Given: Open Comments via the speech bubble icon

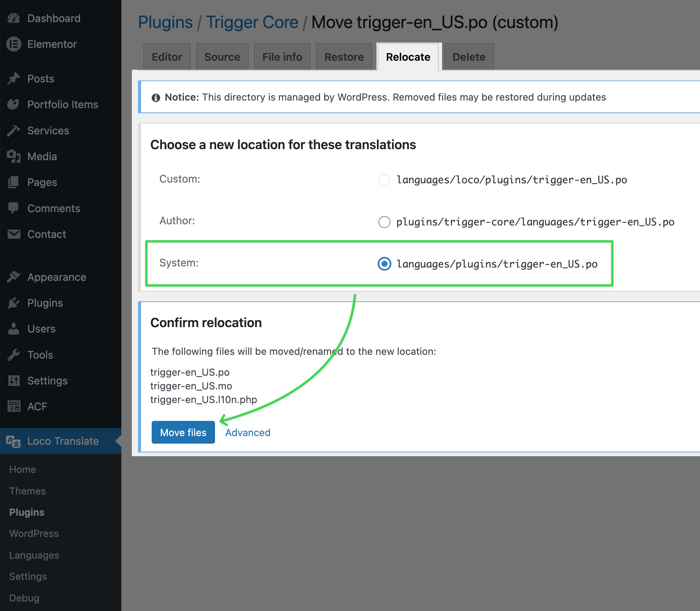Looking at the screenshot, I should (x=14, y=208).
